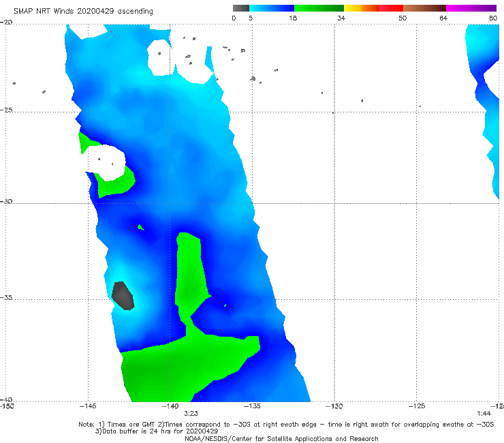The width and height of the screenshot is (504, 443).
Task: Pick the yellow segment of the color bar
Action: coord(353,8)
